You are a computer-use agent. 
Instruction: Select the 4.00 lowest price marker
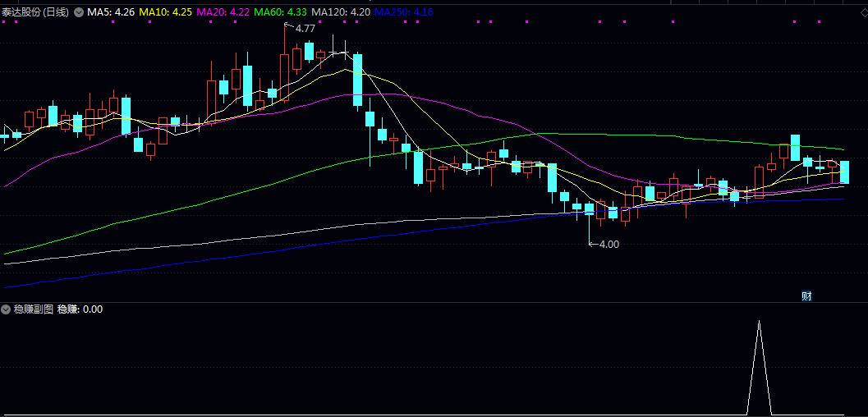pyautogui.click(x=609, y=244)
